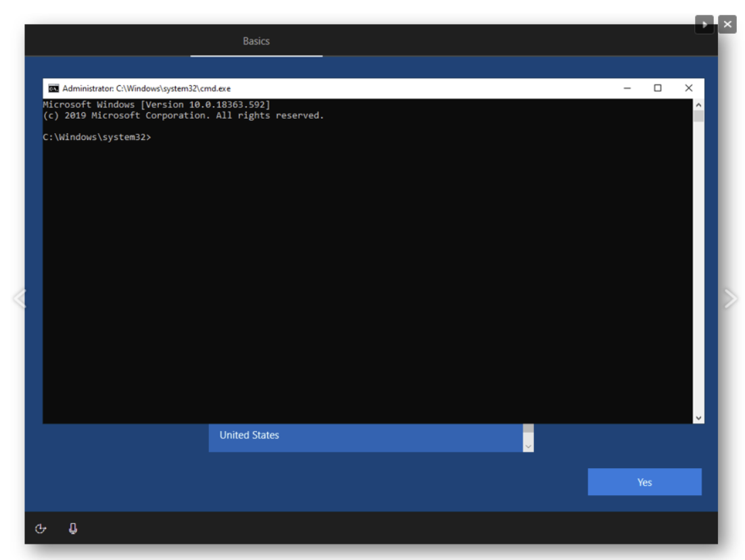The image size is (745, 560).
Task: Click the cmd.exe window title bar text
Action: tap(147, 88)
